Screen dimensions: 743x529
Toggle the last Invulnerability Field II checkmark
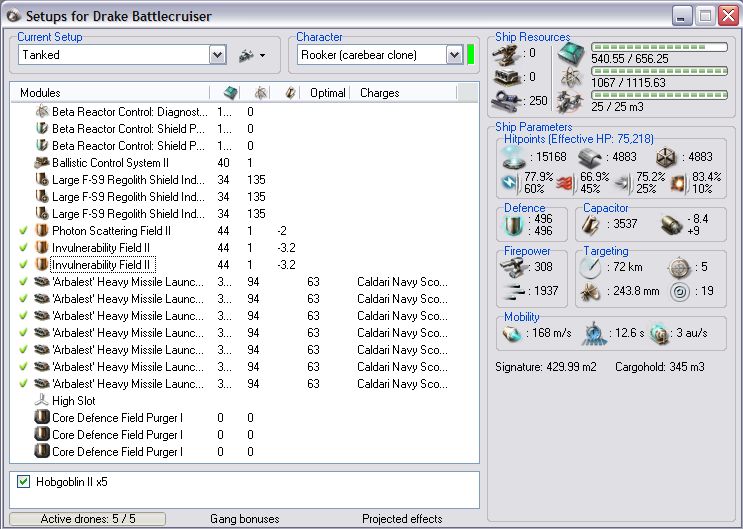24,265
